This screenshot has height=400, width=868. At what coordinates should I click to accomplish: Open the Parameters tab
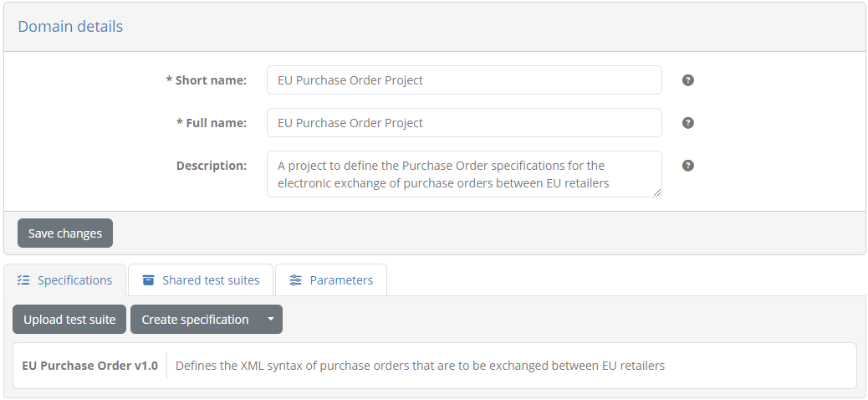(x=331, y=280)
